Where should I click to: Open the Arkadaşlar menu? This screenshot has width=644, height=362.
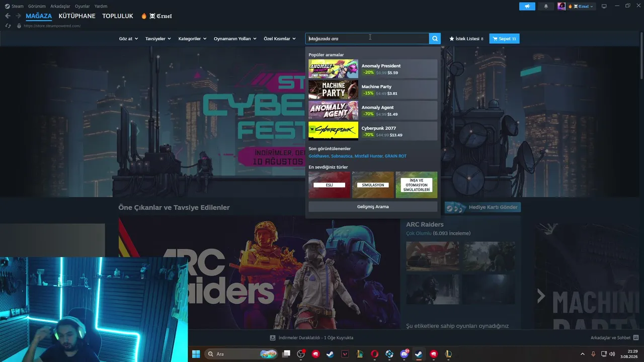coord(60,7)
